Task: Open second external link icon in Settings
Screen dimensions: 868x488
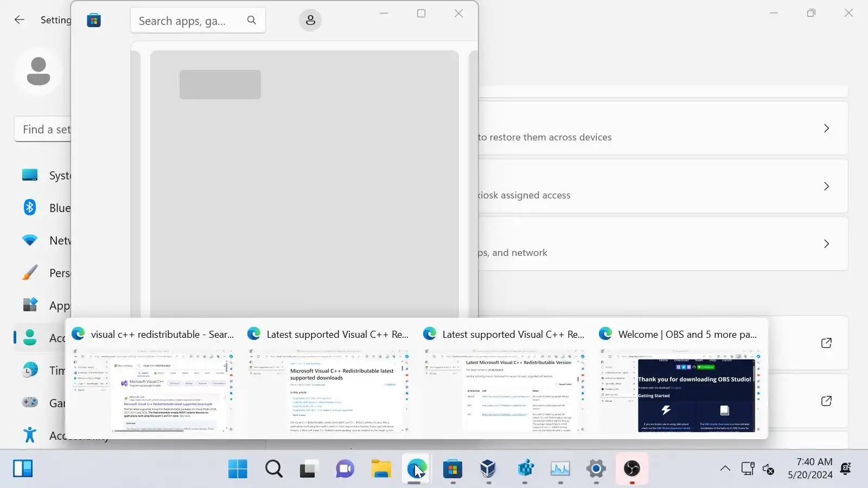Action: click(826, 401)
